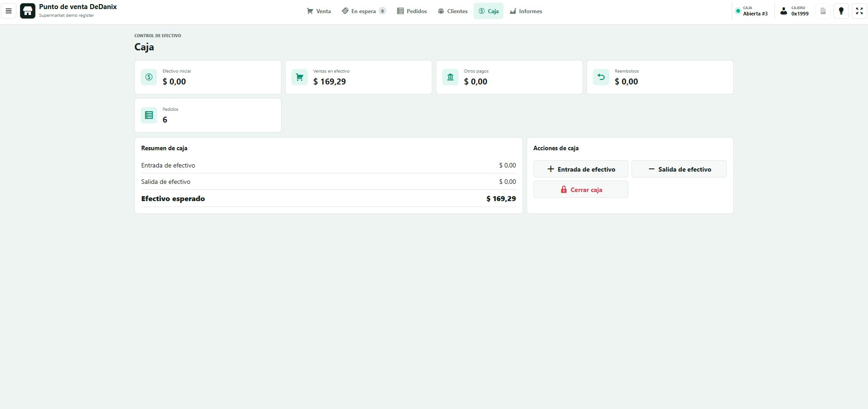Viewport: 868px width, 409px height.
Task: Click the Resumen de caja heading
Action: coord(164,148)
